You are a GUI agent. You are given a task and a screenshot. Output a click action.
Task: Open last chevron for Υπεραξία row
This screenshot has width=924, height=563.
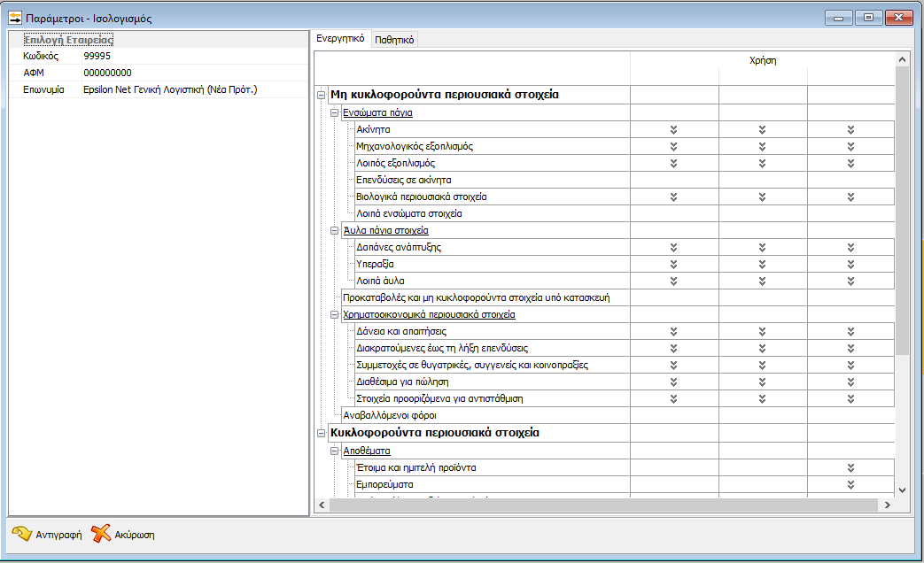tap(851, 264)
